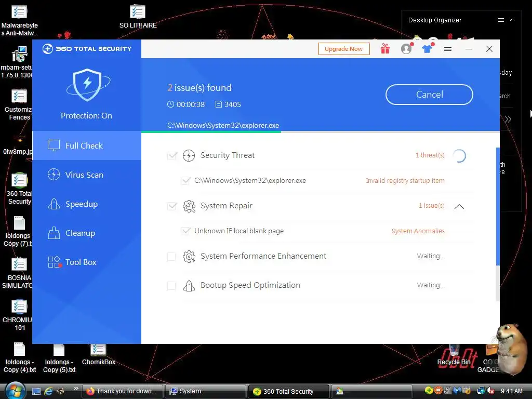Click the '1 issue(s)' link
This screenshot has height=399, width=532.
pos(431,206)
